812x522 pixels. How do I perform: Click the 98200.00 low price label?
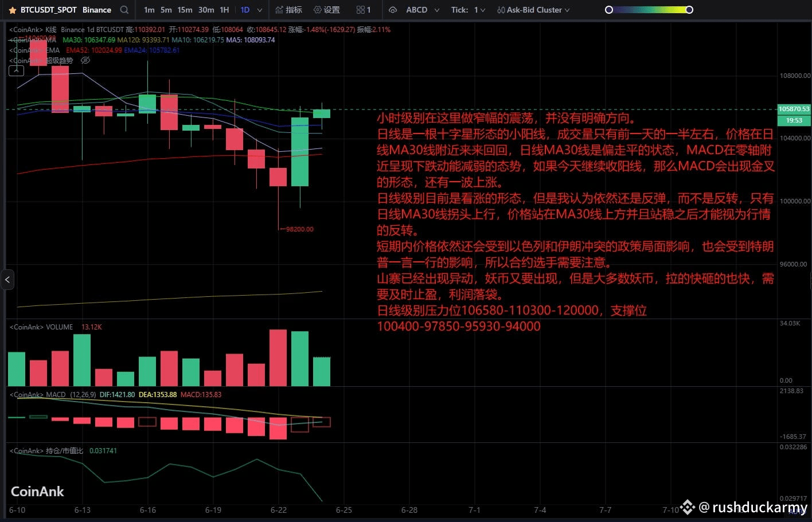299,229
